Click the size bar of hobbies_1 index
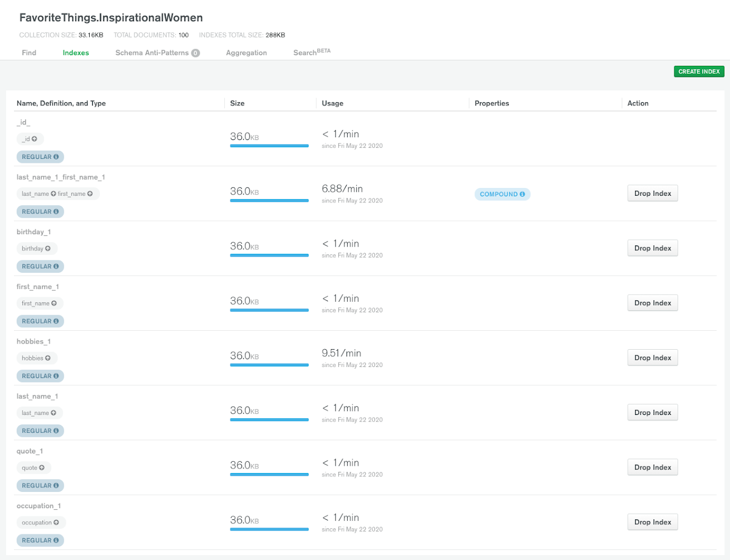 click(x=269, y=365)
